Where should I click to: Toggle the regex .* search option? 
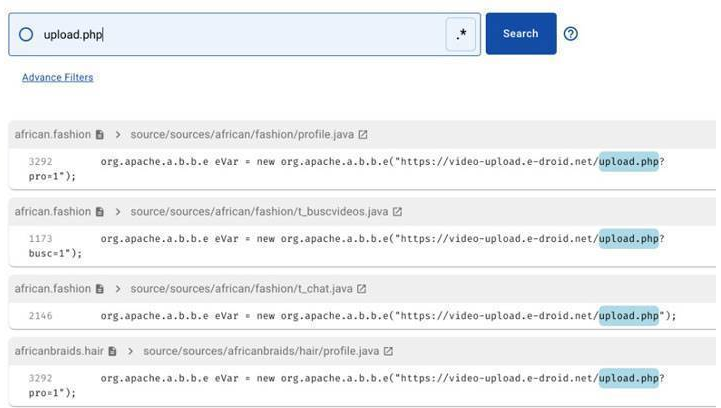tap(461, 34)
